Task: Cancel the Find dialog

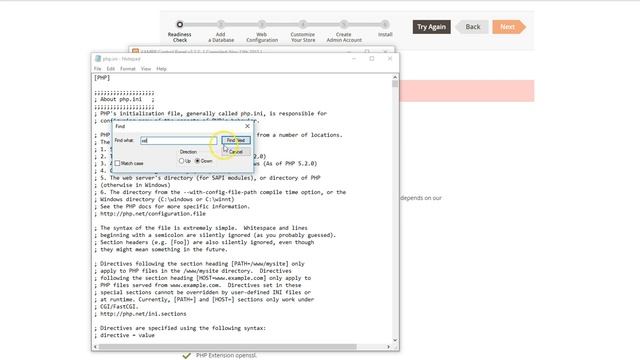Action: coord(236,152)
